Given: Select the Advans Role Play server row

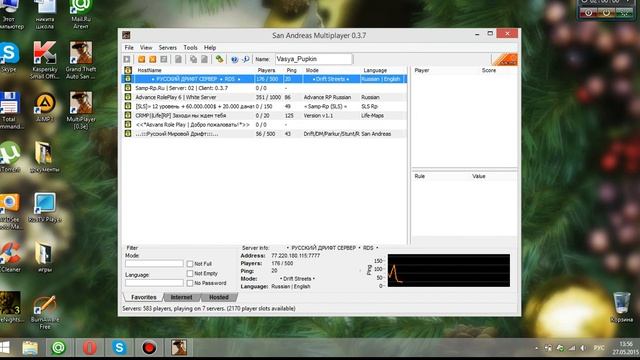Looking at the screenshot, I should pos(265,124).
